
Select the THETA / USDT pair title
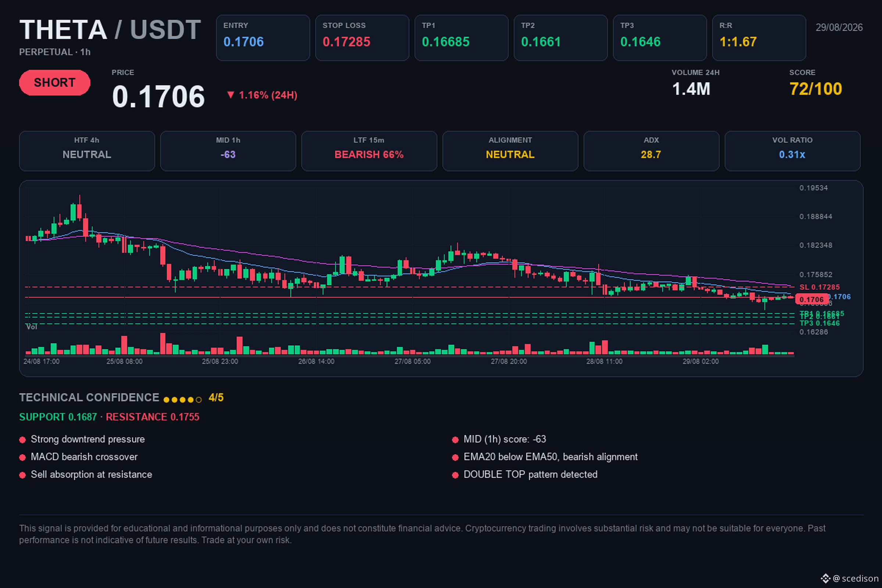point(110,30)
